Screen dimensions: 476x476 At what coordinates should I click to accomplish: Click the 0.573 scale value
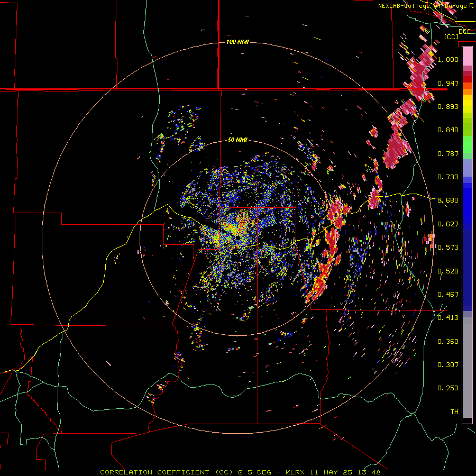coord(448,248)
